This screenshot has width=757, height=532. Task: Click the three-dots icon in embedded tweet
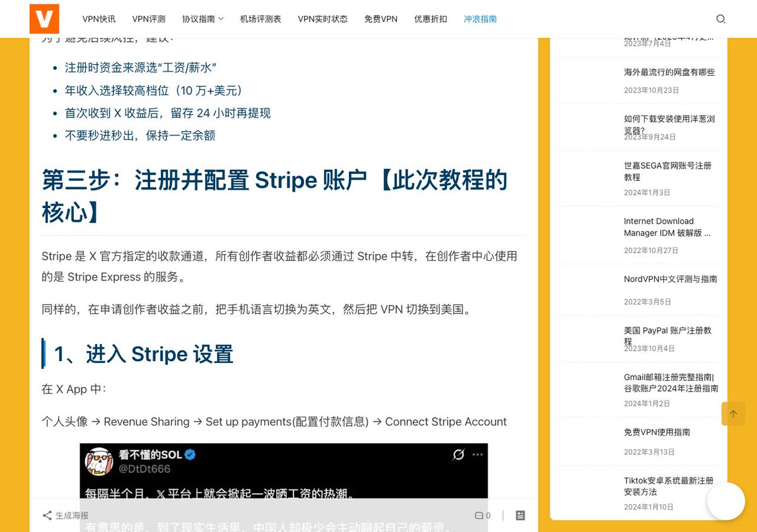point(478,454)
